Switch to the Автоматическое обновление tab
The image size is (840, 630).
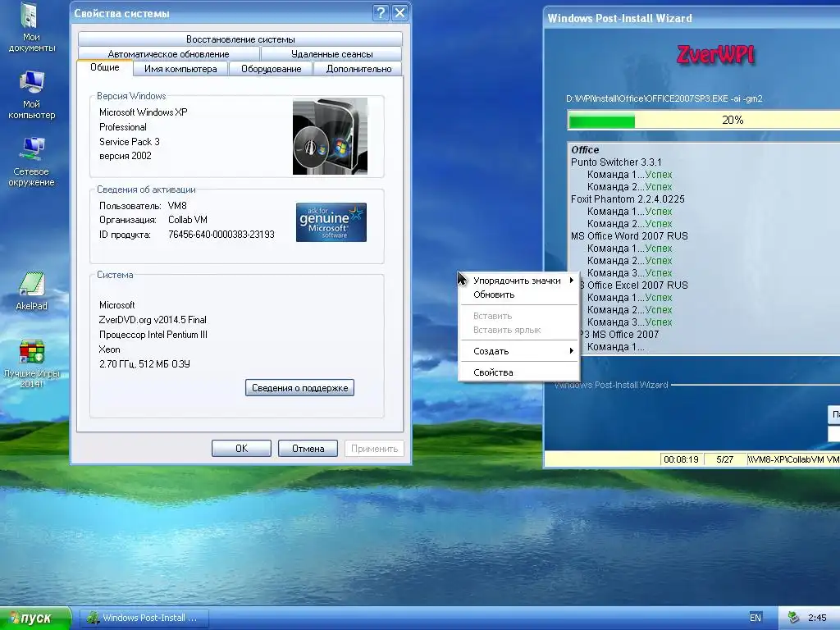[x=168, y=54]
